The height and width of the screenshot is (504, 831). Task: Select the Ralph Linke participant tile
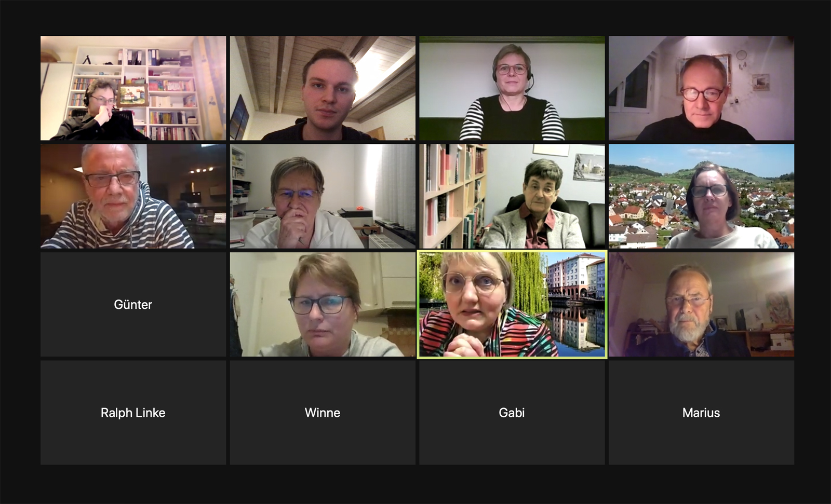tap(133, 412)
